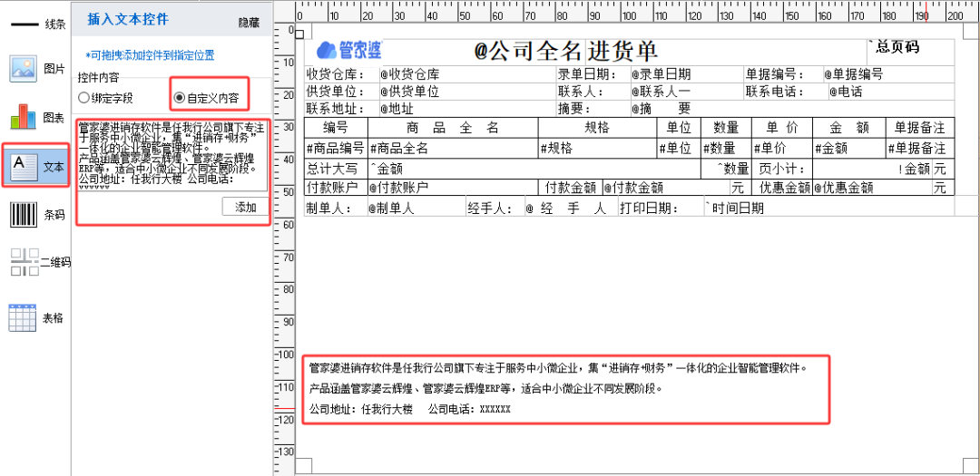Screen dimensions: 980x476
Task: Pick the 二维码 QR code control
Action: click(x=39, y=263)
